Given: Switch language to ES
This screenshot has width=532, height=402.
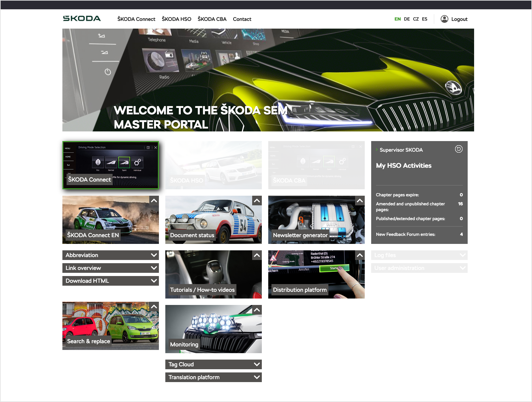Looking at the screenshot, I should point(425,19).
